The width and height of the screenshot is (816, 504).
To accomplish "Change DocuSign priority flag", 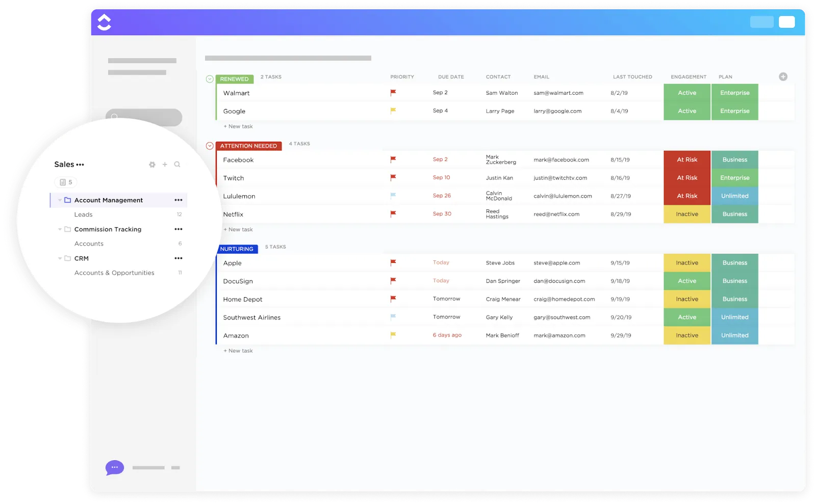I will tap(393, 281).
